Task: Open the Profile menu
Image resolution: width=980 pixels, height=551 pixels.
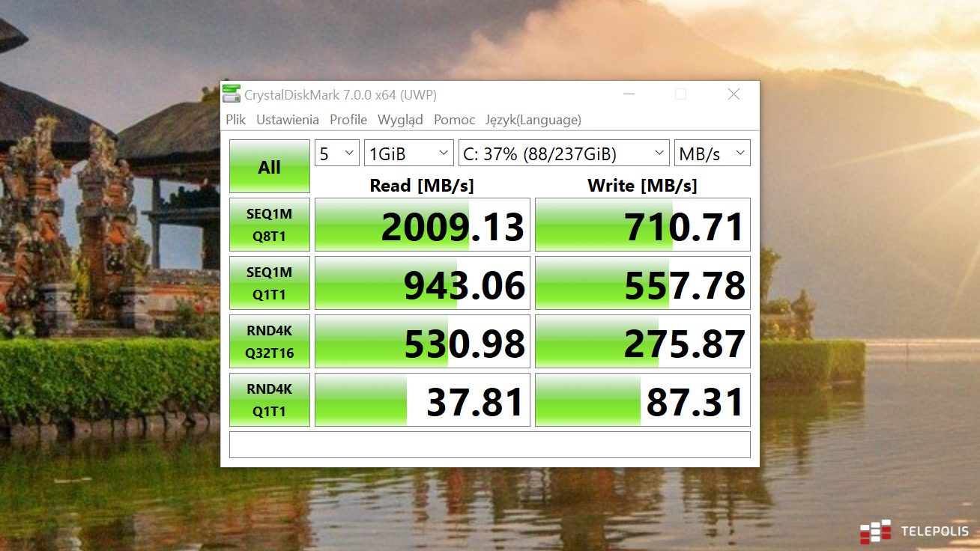Action: pos(348,120)
